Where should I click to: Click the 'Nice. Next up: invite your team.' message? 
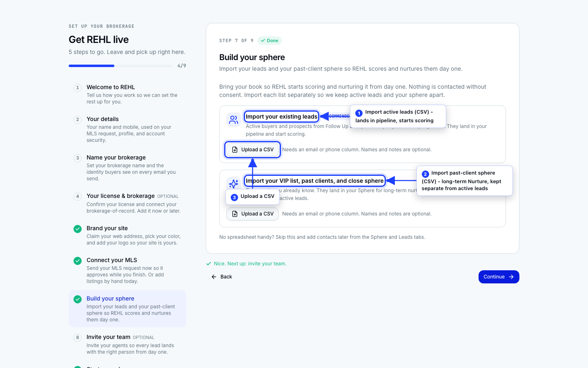pyautogui.click(x=250, y=264)
